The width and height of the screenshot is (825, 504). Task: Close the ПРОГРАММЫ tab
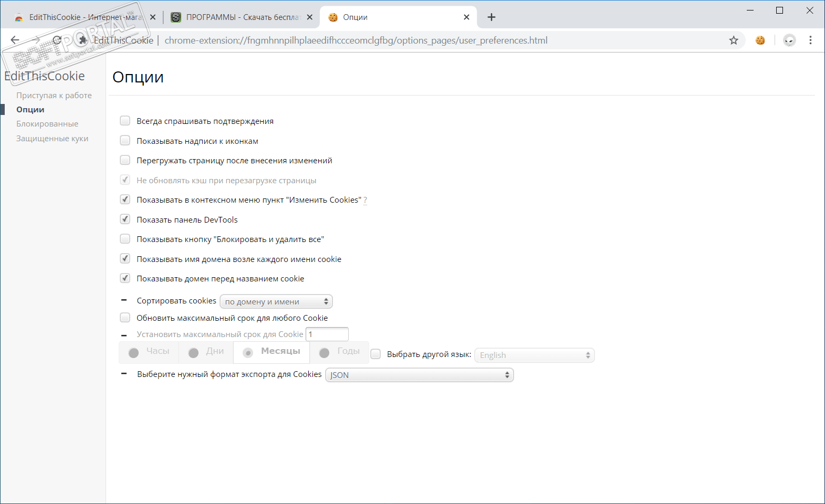click(310, 17)
